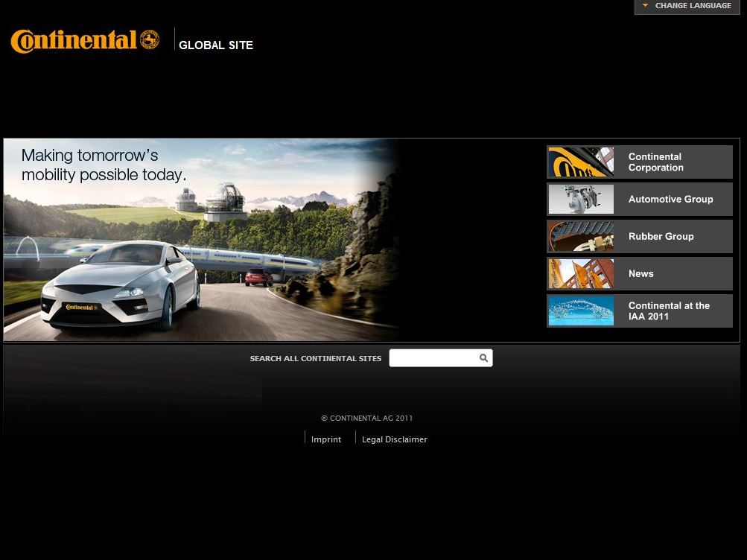This screenshot has height=560, width=747.
Task: Click the News thumbnail image
Action: click(x=581, y=273)
